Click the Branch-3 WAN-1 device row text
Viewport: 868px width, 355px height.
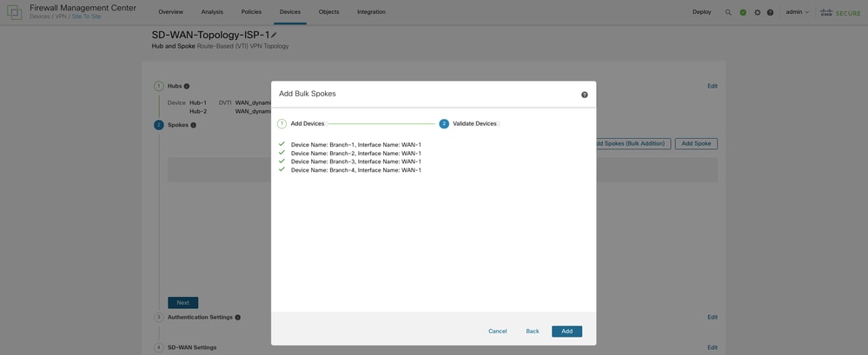pyautogui.click(x=356, y=161)
